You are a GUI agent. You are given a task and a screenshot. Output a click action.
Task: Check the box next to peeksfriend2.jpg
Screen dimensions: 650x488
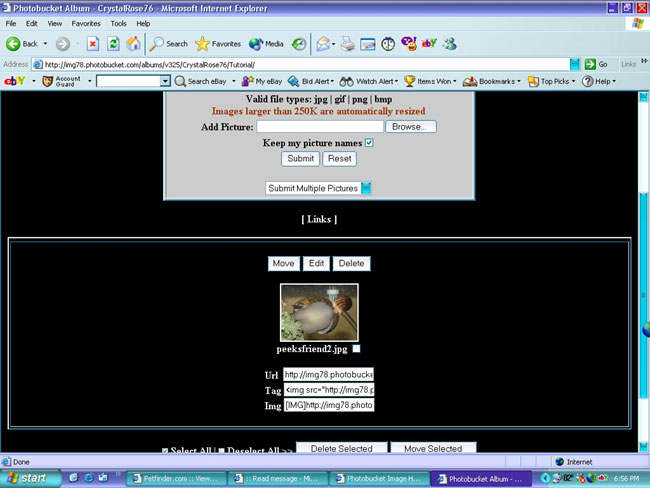[x=357, y=349]
